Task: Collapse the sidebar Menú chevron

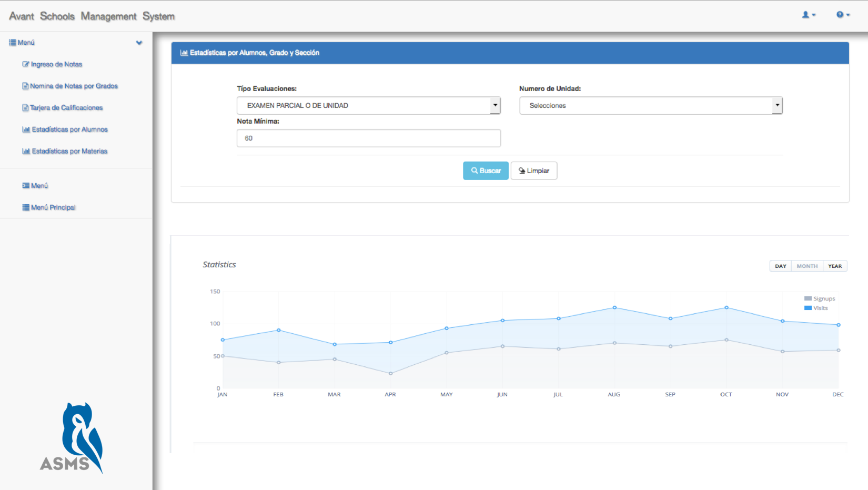Action: tap(139, 43)
